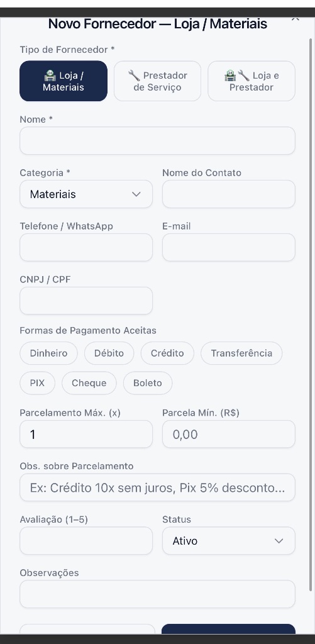315x644 pixels.
Task: Toggle the Cheque payment chip
Action: (x=89, y=383)
